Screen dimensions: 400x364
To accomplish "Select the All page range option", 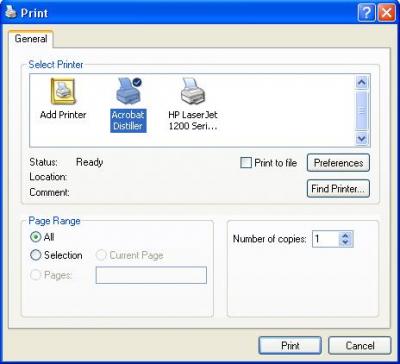I will (x=35, y=237).
